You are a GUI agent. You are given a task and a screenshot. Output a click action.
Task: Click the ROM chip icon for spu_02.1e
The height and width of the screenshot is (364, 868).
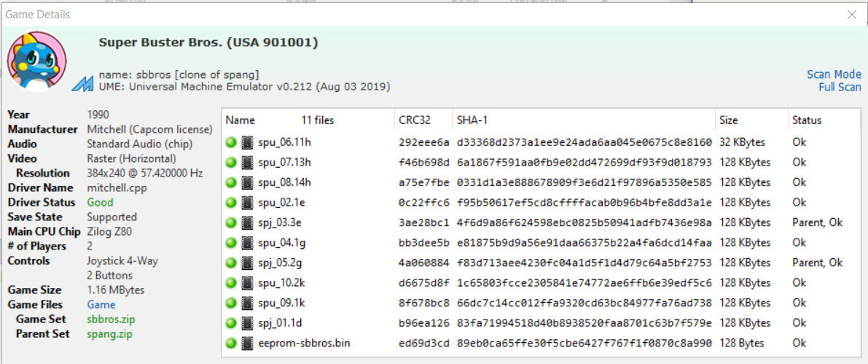[x=248, y=203]
